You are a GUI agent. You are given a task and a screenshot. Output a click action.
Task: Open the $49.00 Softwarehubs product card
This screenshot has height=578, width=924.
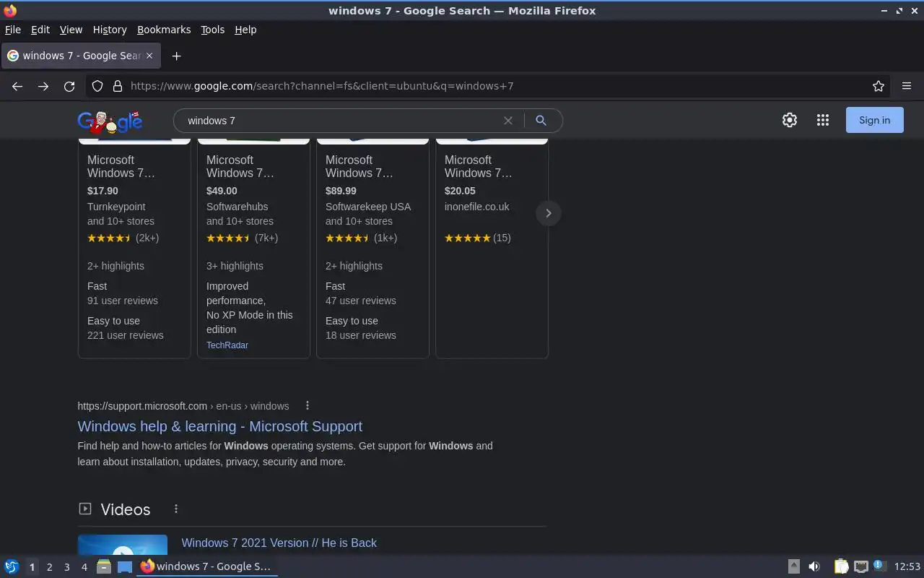click(x=253, y=248)
